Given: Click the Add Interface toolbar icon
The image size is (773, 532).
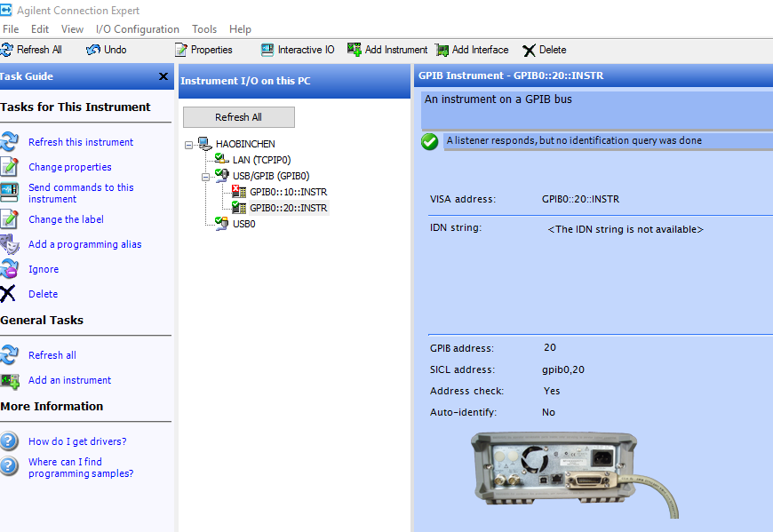Looking at the screenshot, I should pyautogui.click(x=442, y=50).
